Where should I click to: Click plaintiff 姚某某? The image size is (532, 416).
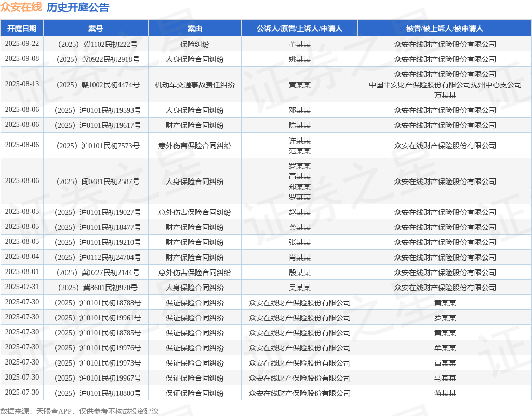[x=300, y=59]
